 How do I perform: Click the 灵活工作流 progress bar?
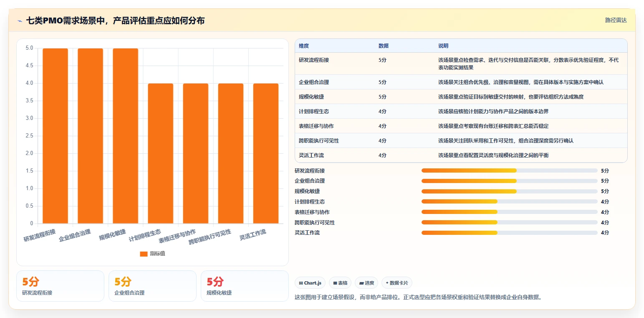point(510,233)
